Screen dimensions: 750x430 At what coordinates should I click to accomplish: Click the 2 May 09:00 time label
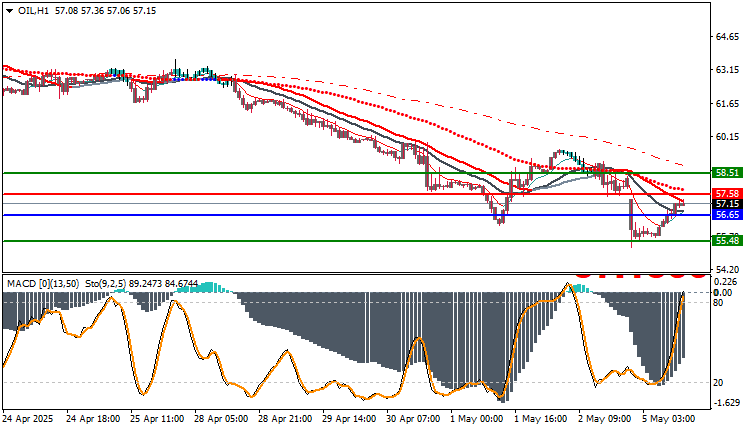(x=605, y=419)
